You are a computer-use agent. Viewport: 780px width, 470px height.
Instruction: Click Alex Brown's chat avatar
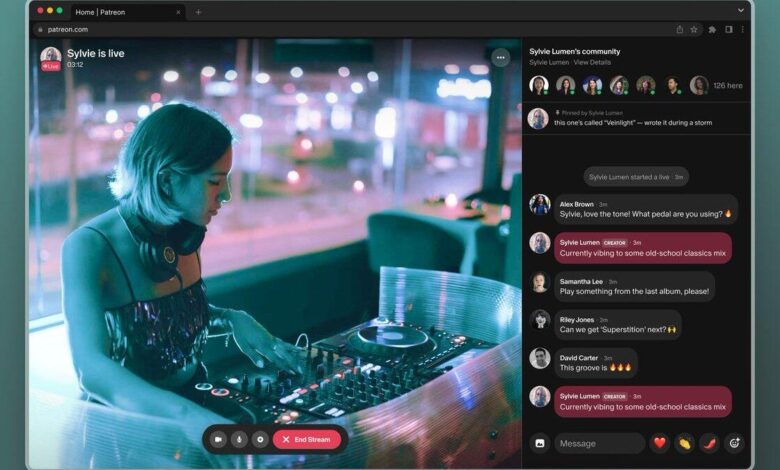point(540,204)
